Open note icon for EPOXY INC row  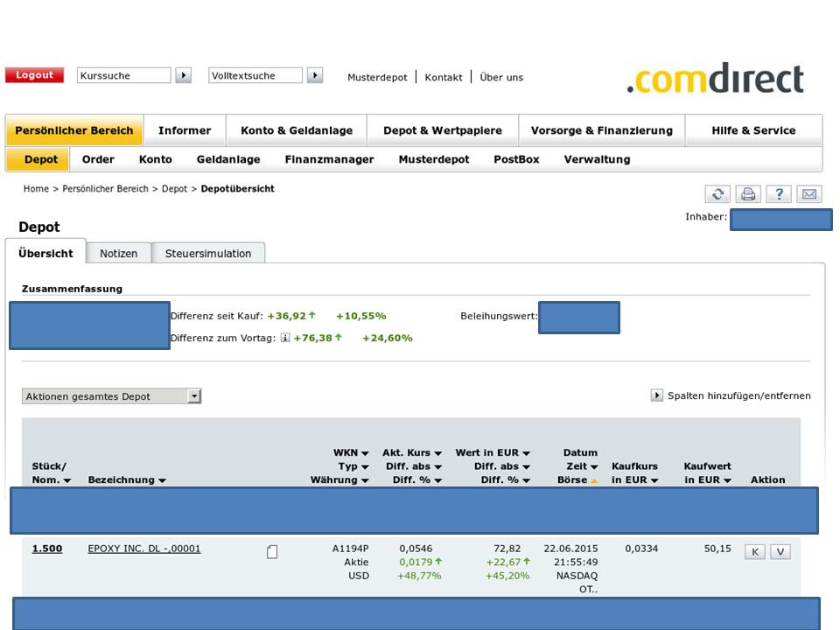tap(272, 552)
